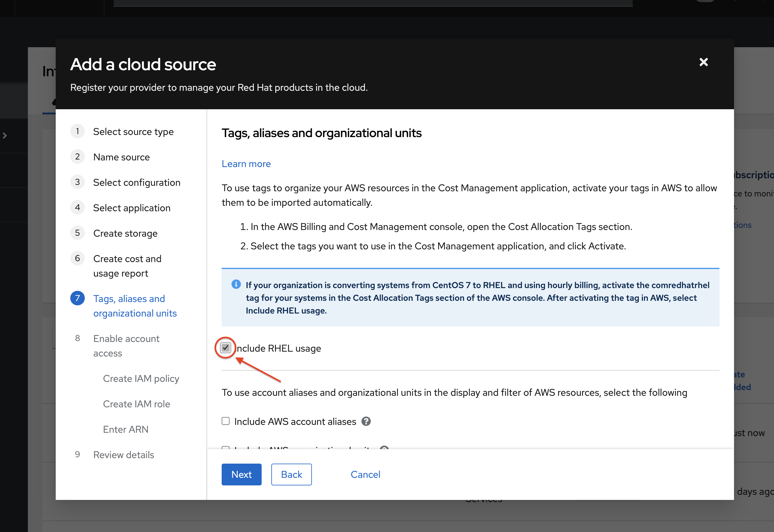
Task: Jump to Select application step
Action: point(132,208)
